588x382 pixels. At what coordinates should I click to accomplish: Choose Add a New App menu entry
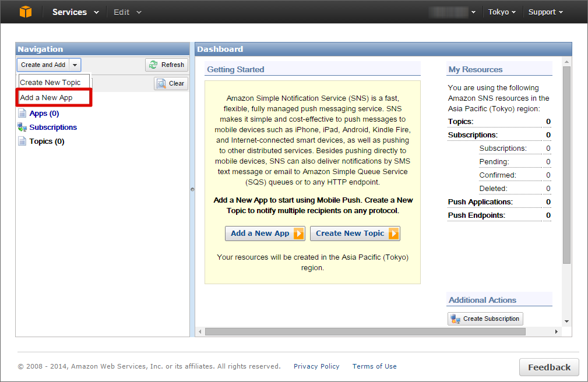54,97
